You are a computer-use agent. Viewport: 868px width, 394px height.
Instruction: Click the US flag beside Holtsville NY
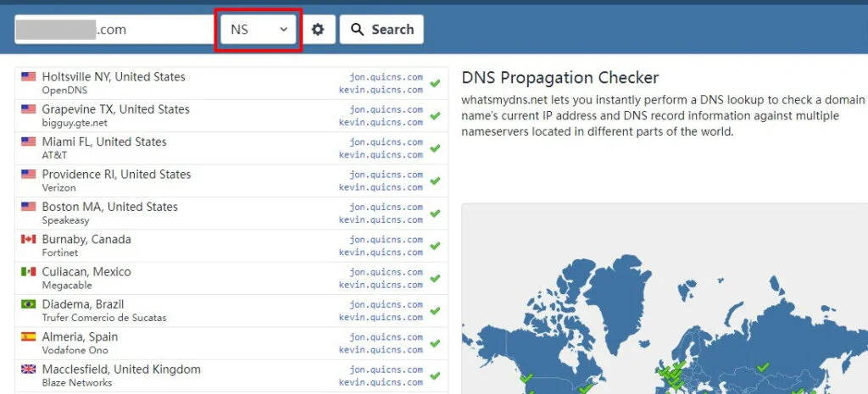(x=28, y=77)
